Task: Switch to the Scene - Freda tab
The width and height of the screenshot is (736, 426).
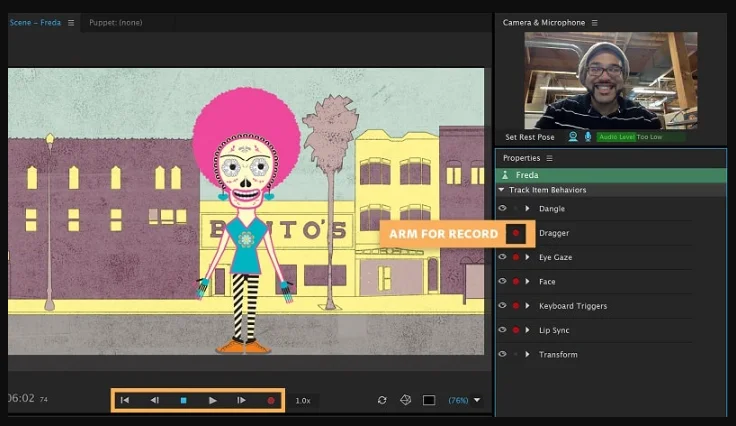Action: click(x=35, y=23)
